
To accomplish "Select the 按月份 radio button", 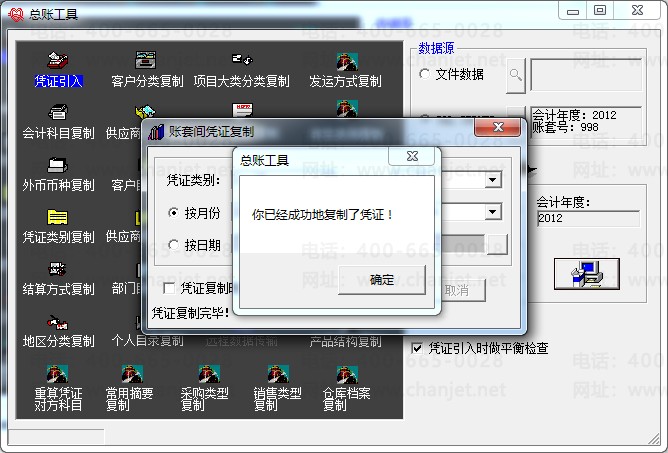I will pyautogui.click(x=175, y=213).
